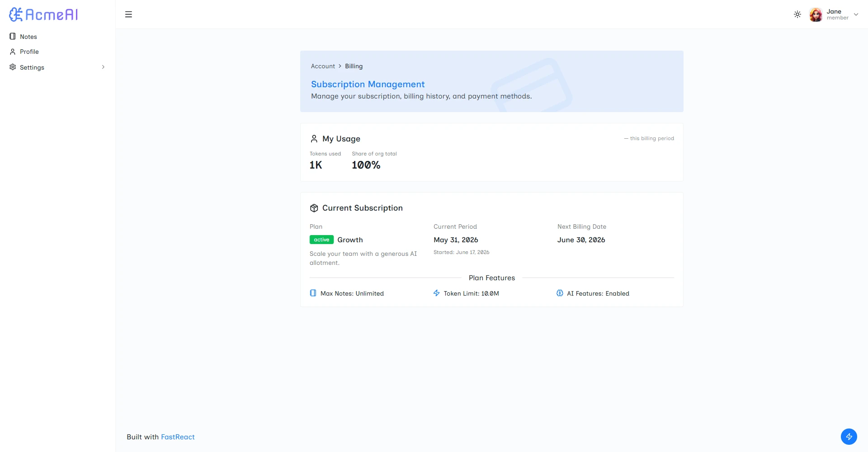Click the My Usage user icon
Image resolution: width=868 pixels, height=452 pixels.
tap(314, 138)
